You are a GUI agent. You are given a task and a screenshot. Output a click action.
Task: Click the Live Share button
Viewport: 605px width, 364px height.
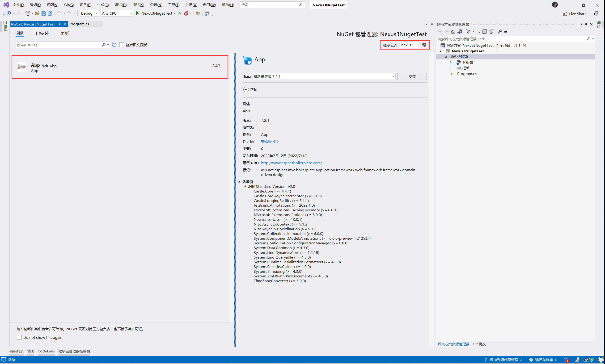coord(575,14)
